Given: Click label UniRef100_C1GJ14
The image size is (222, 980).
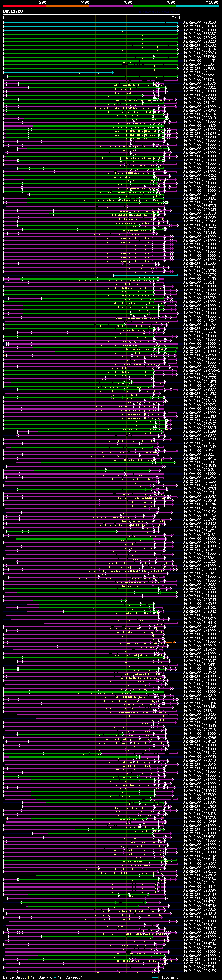Looking at the screenshot, I should tap(199, 114).
